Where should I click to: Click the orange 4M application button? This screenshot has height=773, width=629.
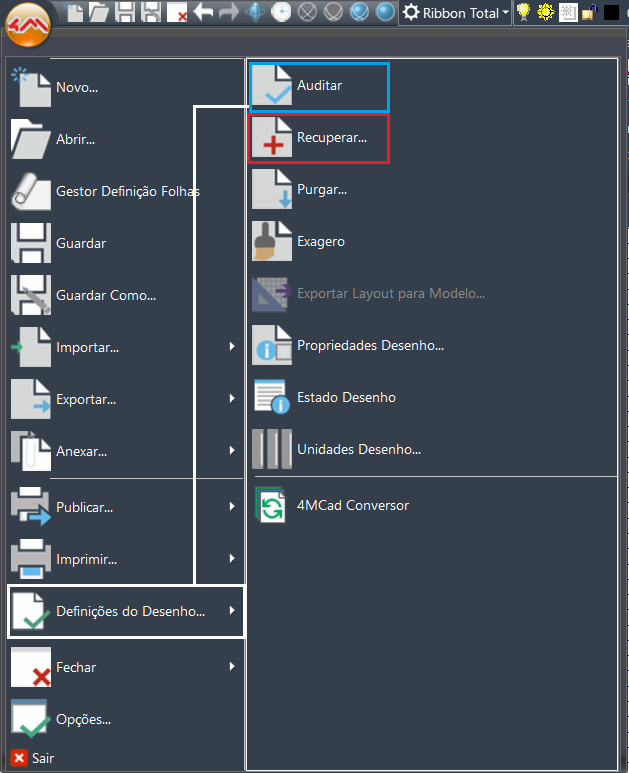click(x=28, y=25)
